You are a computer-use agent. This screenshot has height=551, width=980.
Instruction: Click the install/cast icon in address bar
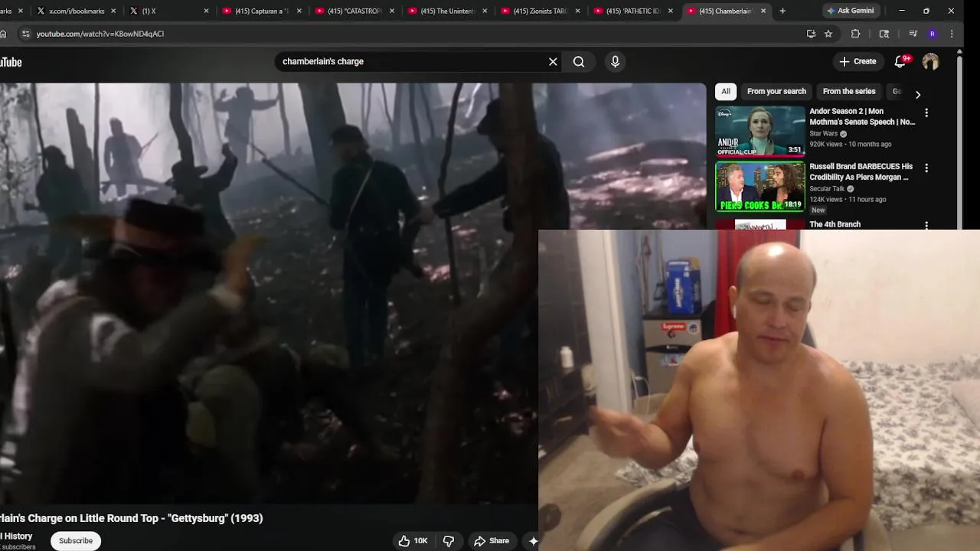pyautogui.click(x=811, y=34)
